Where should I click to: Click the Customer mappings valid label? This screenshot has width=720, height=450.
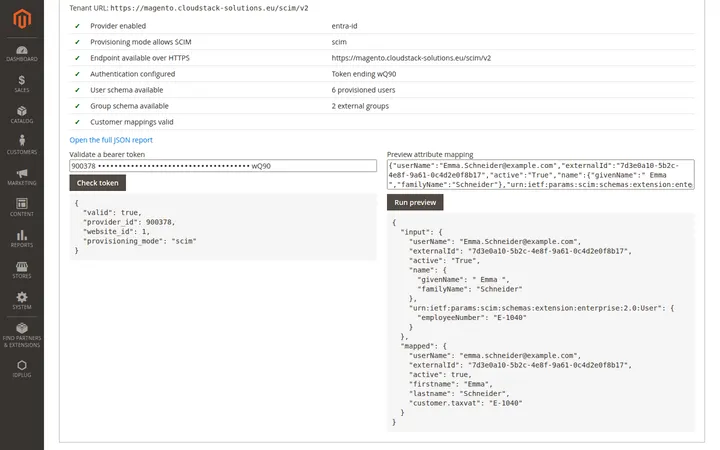pyautogui.click(x=132, y=122)
